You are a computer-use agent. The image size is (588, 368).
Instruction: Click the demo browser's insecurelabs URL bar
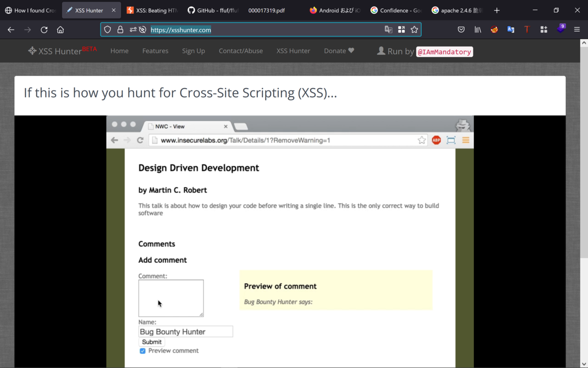288,140
